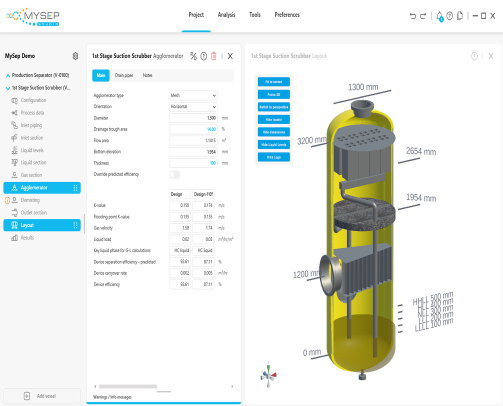Viewport: 503px width, 406px height.
Task: Click the Configuration icon in the sidebar
Action: click(14, 100)
